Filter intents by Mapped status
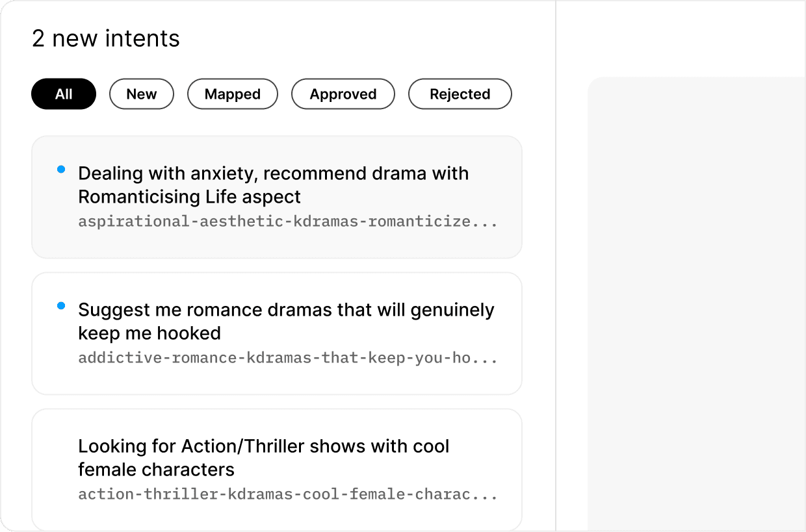Screen dimensions: 806x532 [232, 94]
